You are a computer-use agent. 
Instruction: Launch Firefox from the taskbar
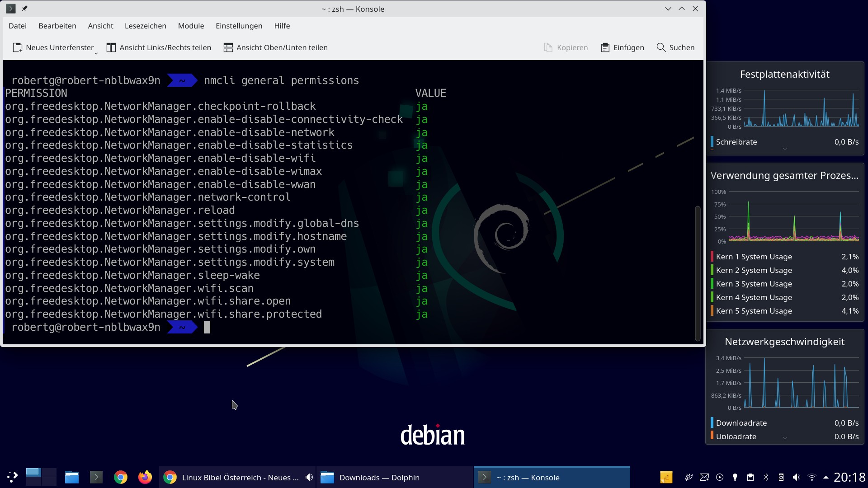[x=145, y=477]
